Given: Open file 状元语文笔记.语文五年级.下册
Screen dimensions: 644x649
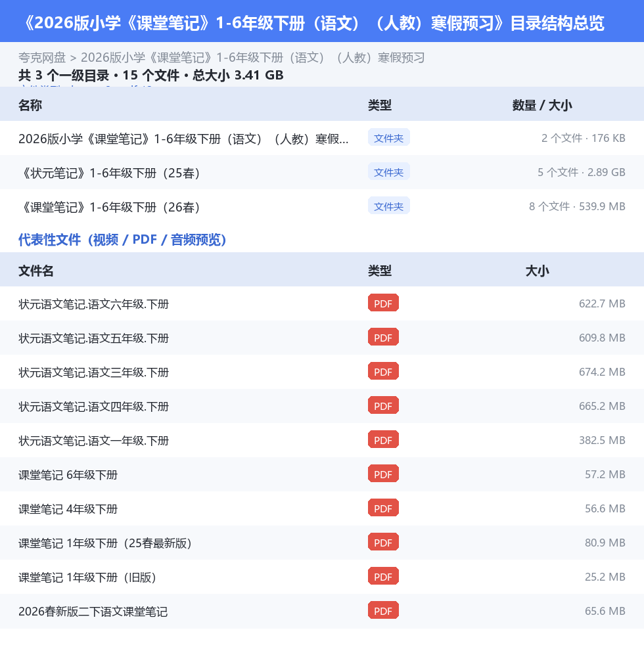Looking at the screenshot, I should 93,338.
